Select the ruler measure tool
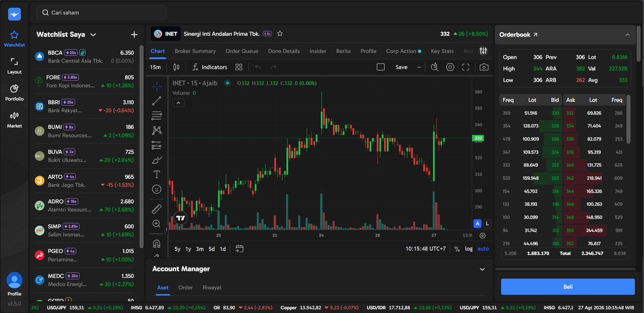This screenshot has height=313, width=644. [x=157, y=209]
